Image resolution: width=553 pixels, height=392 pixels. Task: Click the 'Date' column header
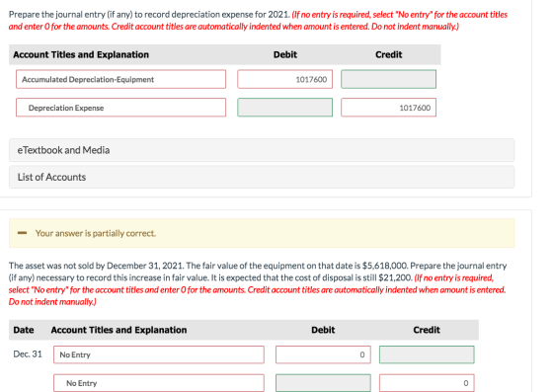coord(24,330)
